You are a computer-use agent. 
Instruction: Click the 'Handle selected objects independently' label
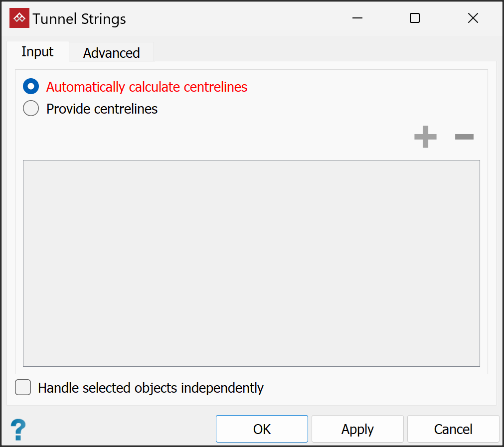(151, 388)
